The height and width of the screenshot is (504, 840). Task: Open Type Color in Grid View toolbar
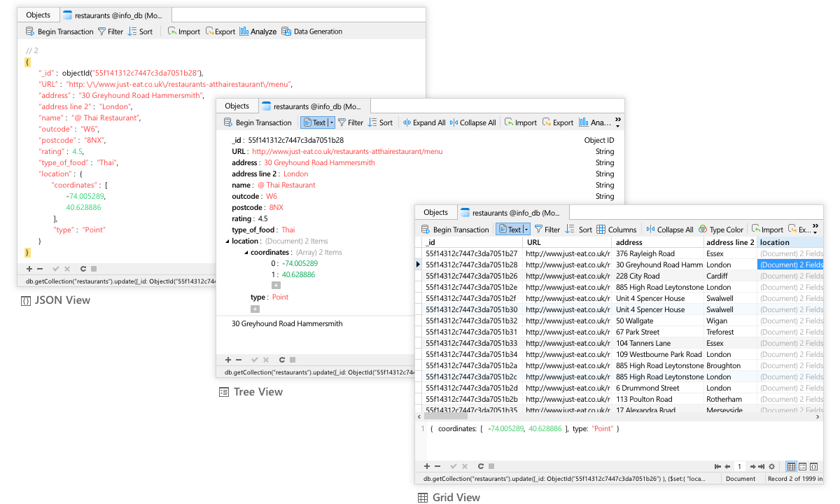tap(721, 230)
